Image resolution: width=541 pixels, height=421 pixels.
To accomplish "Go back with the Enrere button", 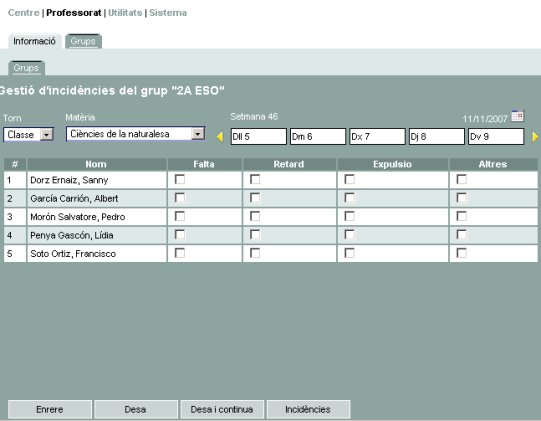I will click(50, 410).
